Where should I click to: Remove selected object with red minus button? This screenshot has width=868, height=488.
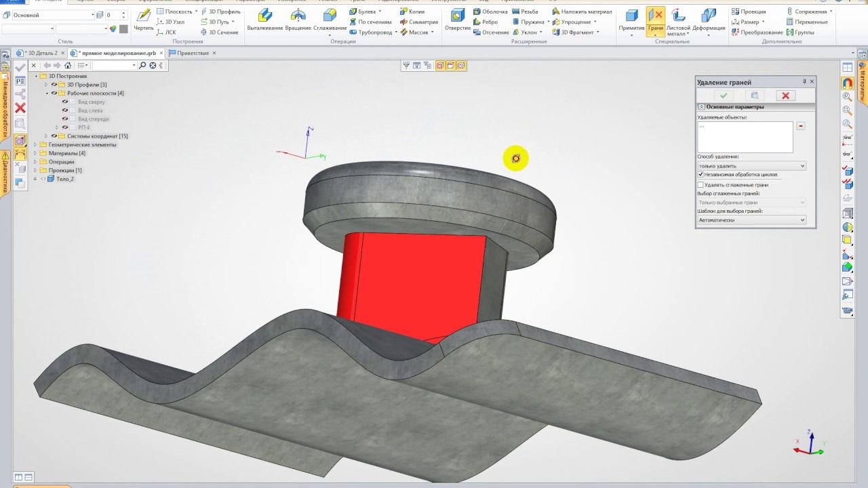[800, 126]
